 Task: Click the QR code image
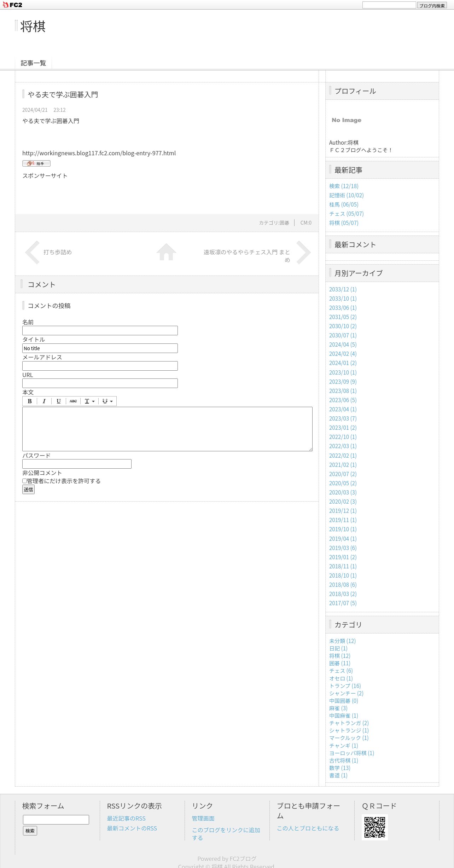[x=374, y=827]
